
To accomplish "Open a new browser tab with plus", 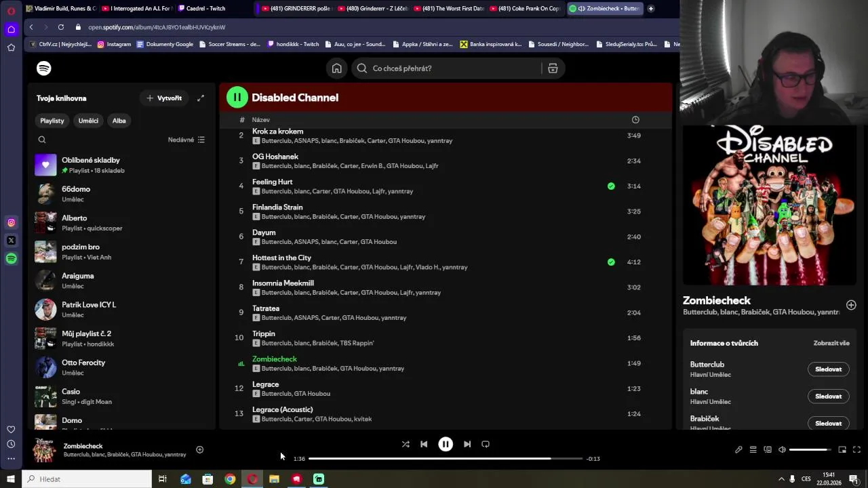I will click(651, 8).
